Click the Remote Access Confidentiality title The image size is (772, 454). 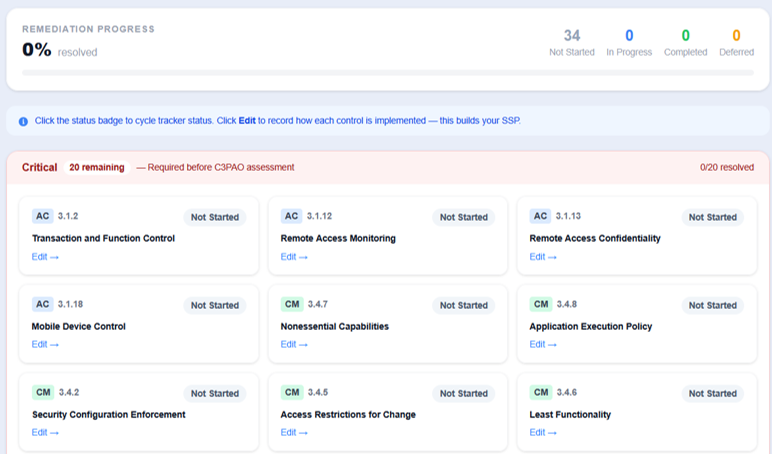(595, 238)
